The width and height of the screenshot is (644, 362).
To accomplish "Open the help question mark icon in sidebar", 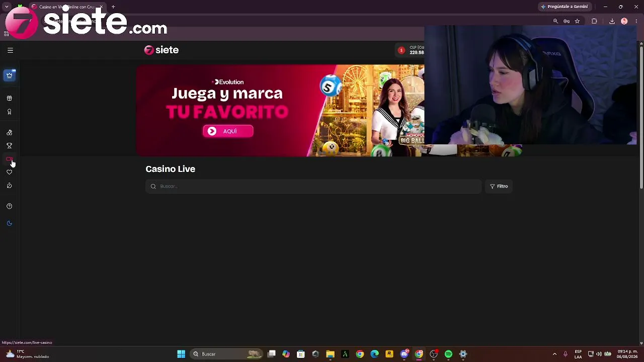I will 9,206.
